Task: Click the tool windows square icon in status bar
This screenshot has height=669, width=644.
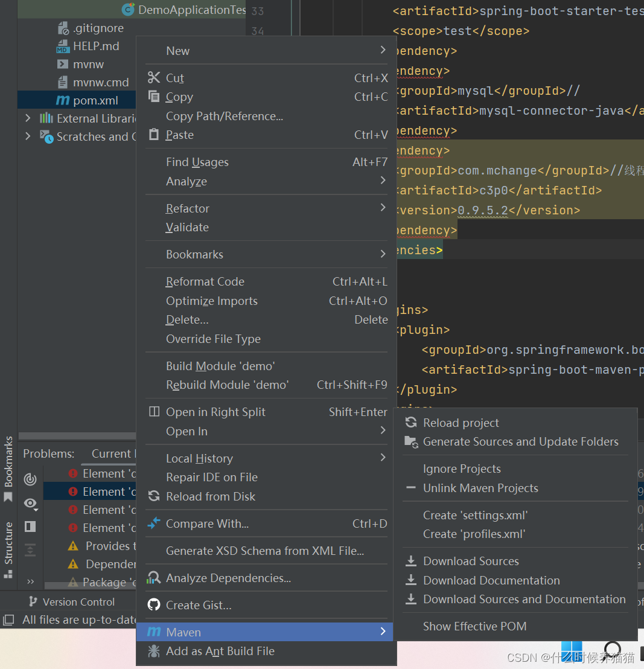Action: 8,619
